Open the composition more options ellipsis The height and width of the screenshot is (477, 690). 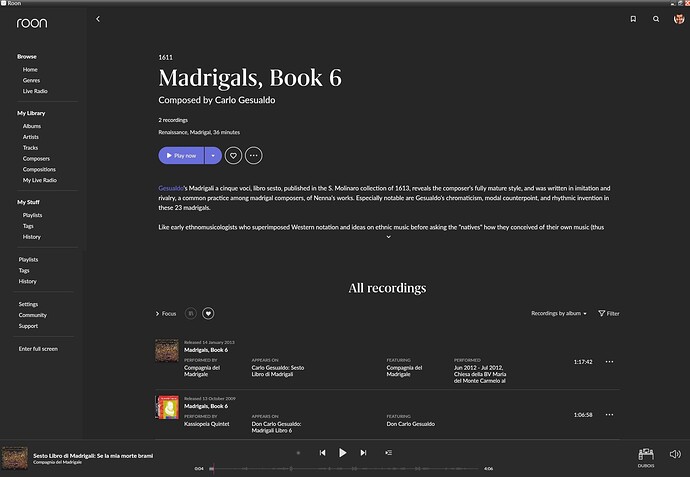(253, 155)
